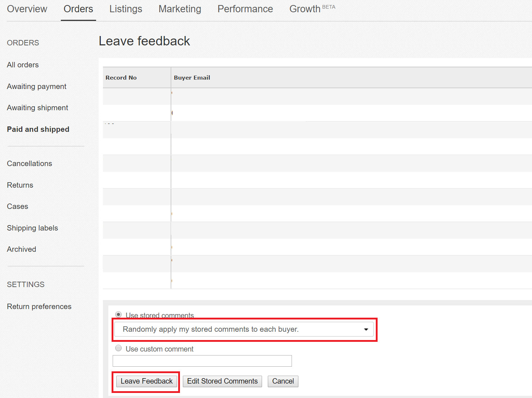Click the Cancel button

283,381
